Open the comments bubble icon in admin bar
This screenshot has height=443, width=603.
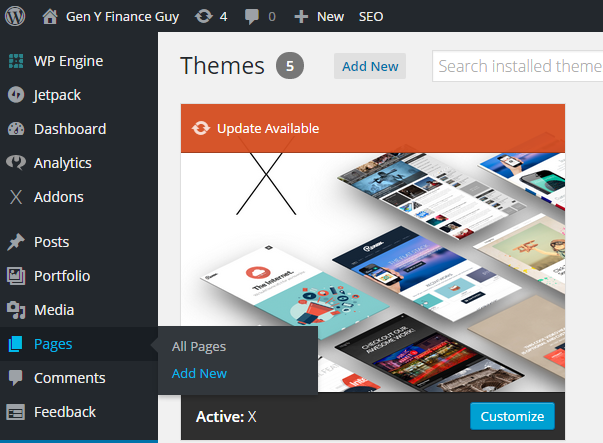click(x=252, y=17)
